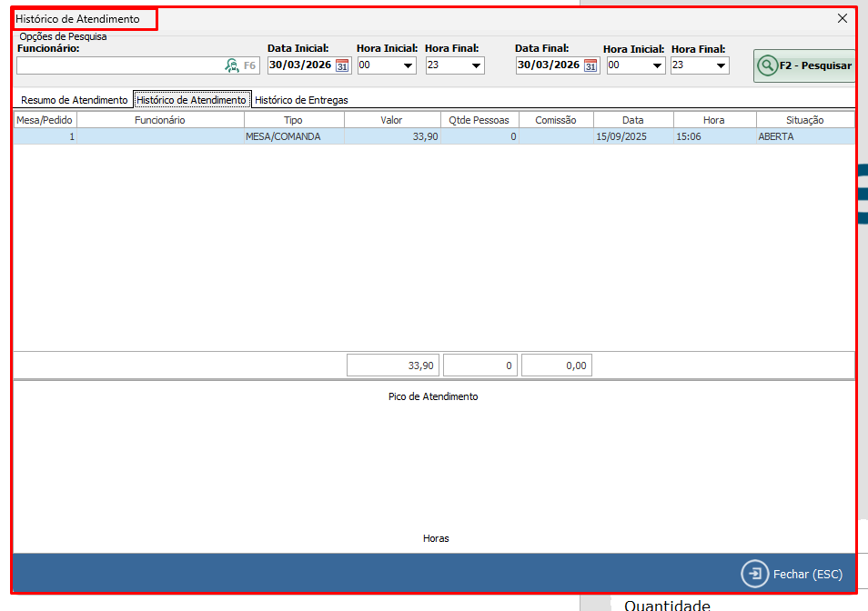Open the Histórico de Entregas tab
Viewport: 868px width, 611px height.
click(301, 100)
